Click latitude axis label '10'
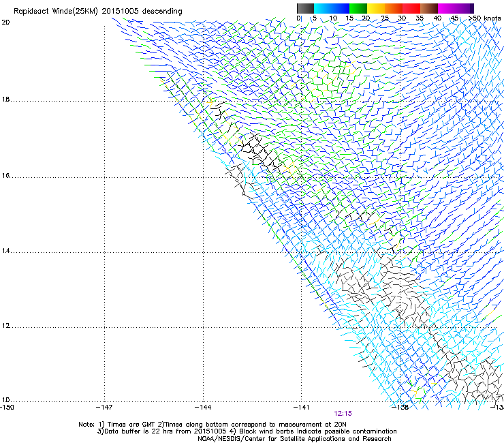 pos(5,400)
